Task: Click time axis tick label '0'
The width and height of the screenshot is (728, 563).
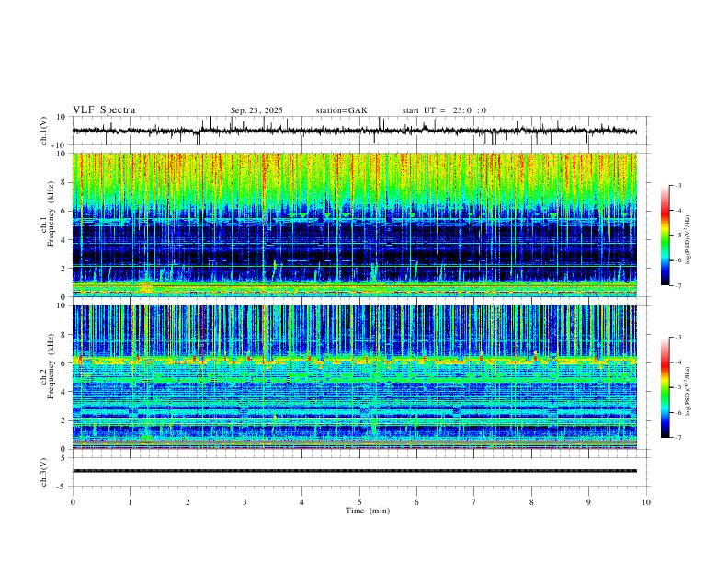Action: (x=73, y=502)
